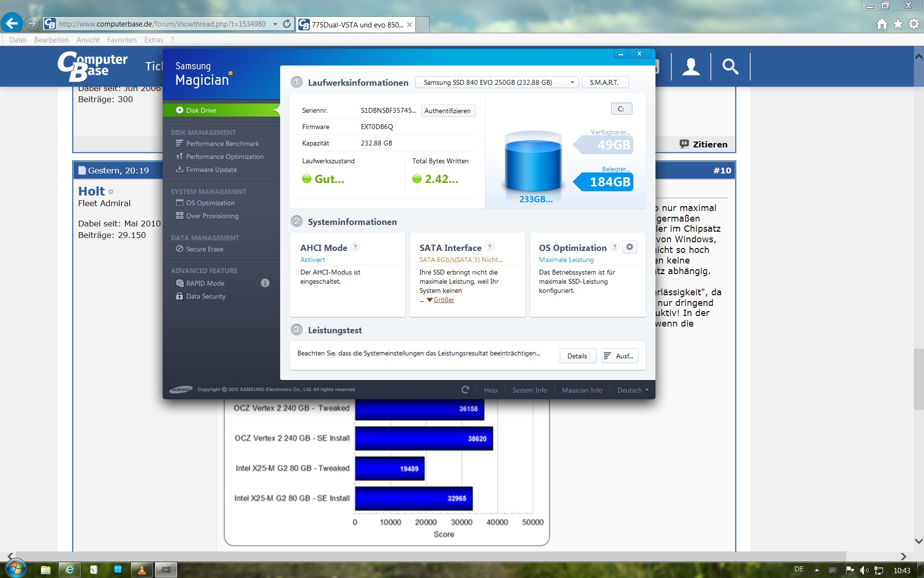Click the refresh icon in footer
This screenshot has height=578, width=924.
point(465,390)
